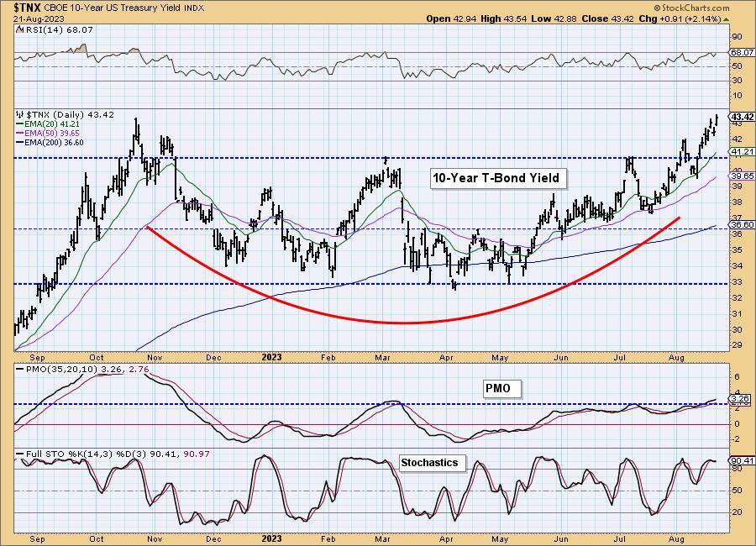This screenshot has height=546, width=756.
Task: Click the 29 level on the price axis
Action: coord(738,345)
